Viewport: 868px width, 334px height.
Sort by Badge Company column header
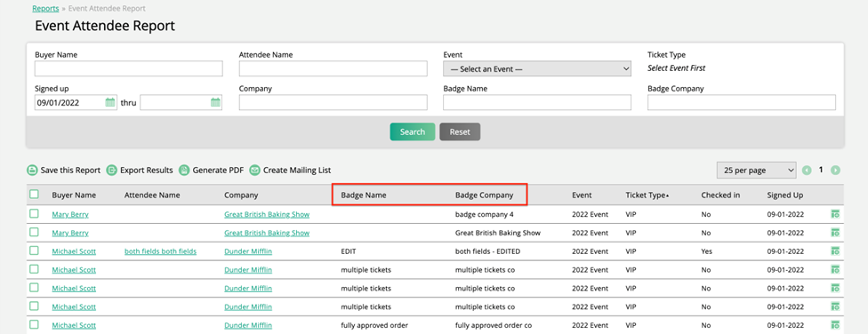click(x=485, y=195)
